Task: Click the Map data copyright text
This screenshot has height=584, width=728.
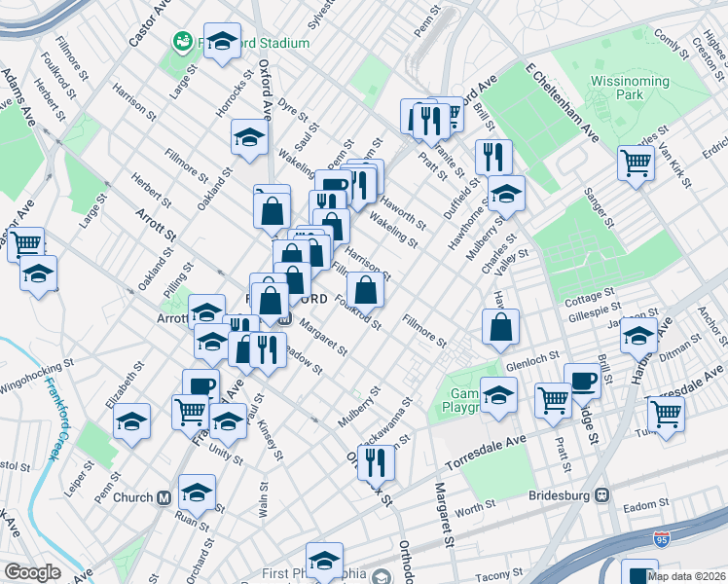Action: coord(687,576)
